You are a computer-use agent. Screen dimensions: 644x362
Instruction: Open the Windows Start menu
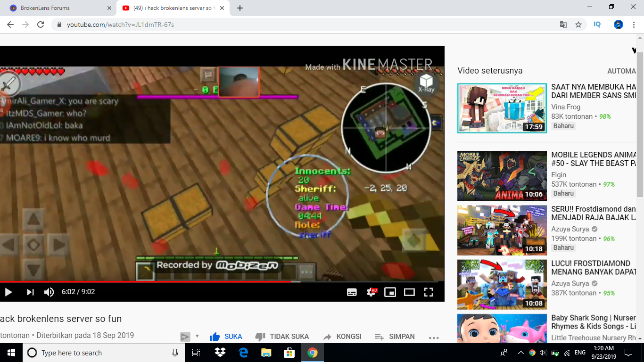click(x=11, y=353)
